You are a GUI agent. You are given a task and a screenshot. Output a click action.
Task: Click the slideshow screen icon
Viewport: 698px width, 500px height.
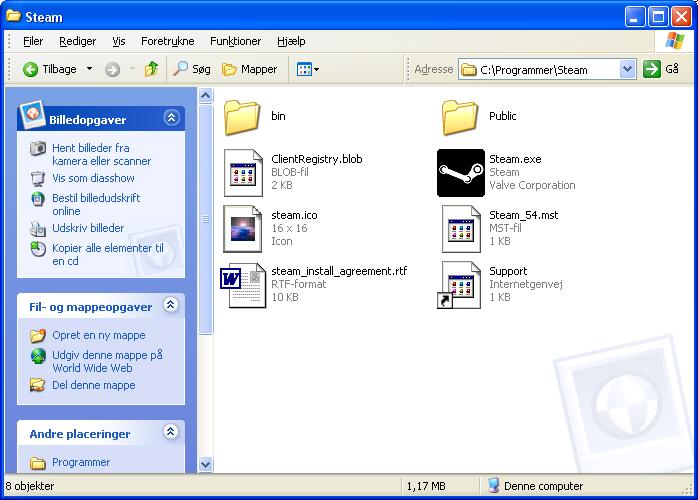pyautogui.click(x=38, y=179)
